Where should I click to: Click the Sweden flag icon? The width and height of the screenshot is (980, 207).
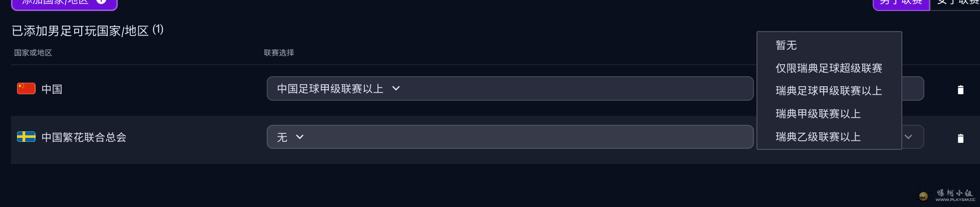click(26, 137)
